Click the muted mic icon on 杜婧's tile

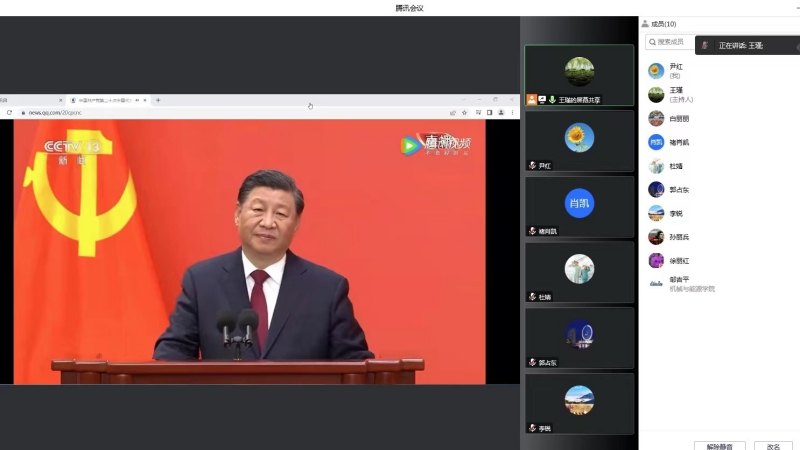pyautogui.click(x=532, y=297)
